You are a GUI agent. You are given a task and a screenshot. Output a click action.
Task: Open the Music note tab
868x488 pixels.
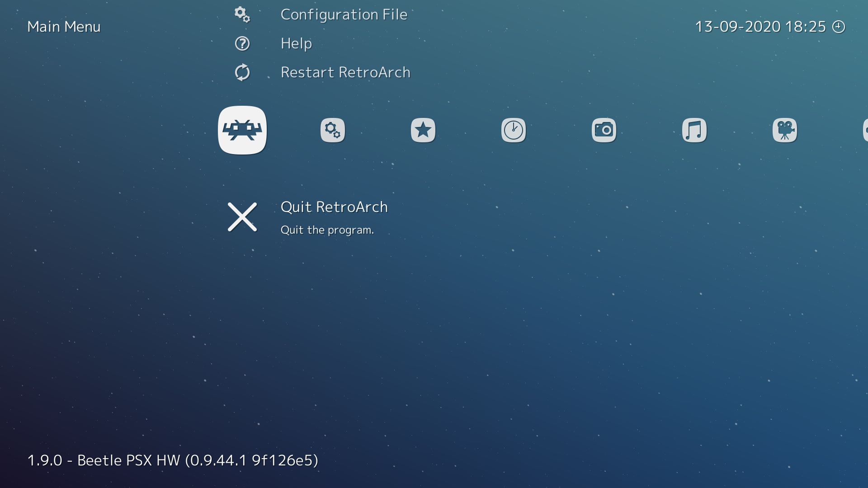(x=694, y=130)
